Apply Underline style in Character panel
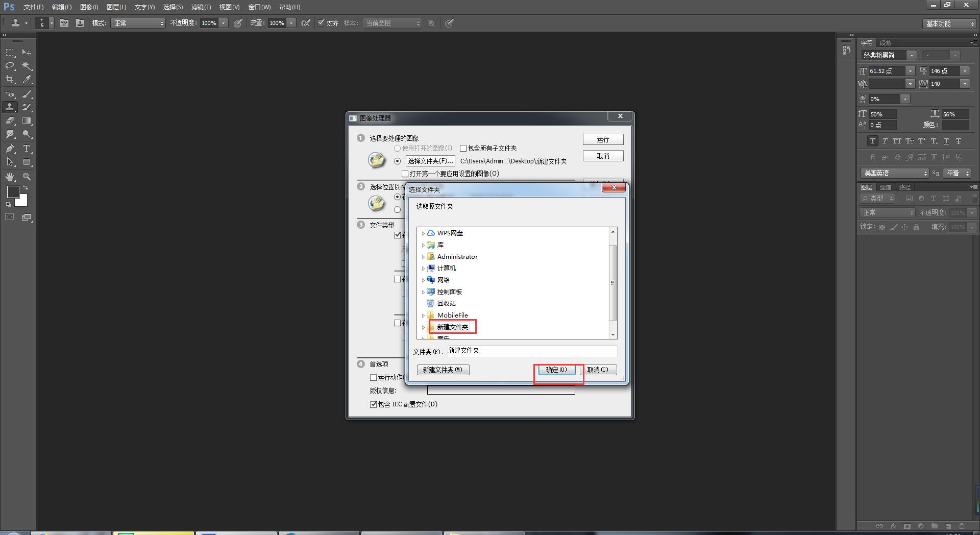This screenshot has height=535, width=980. pyautogui.click(x=946, y=141)
